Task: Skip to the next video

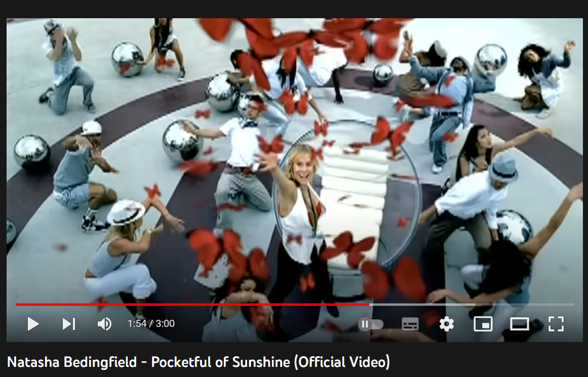Action: pyautogui.click(x=69, y=324)
